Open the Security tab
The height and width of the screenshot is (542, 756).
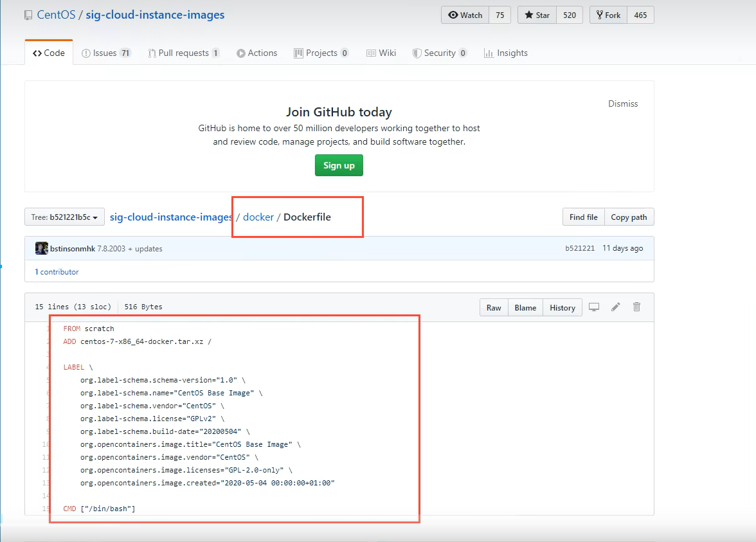439,53
